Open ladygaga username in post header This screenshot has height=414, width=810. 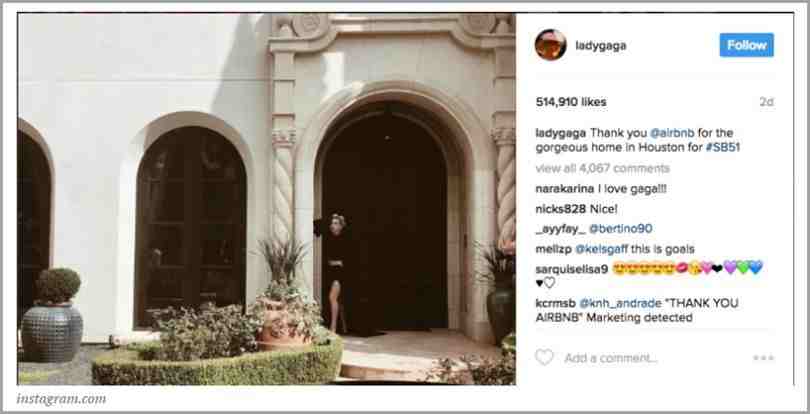pyautogui.click(x=601, y=45)
